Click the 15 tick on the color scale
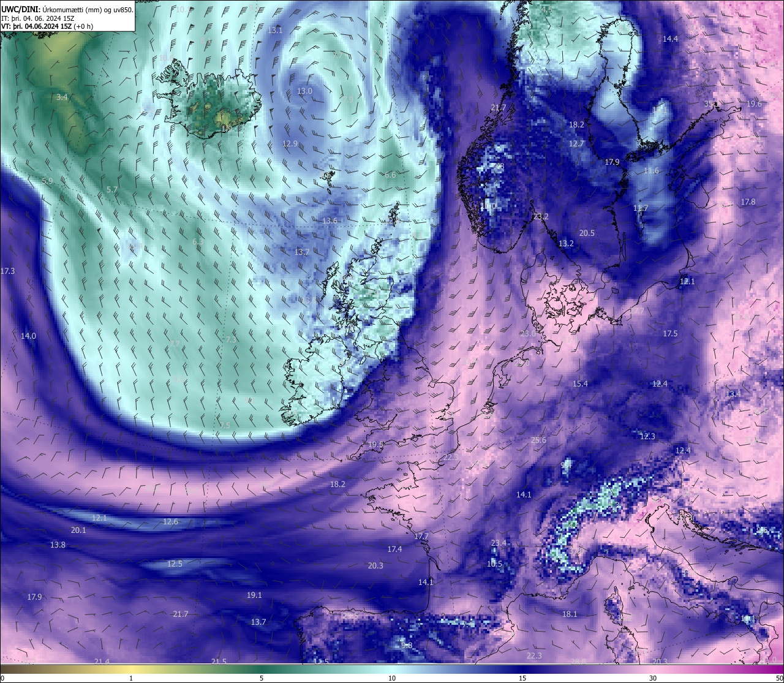 point(522,678)
